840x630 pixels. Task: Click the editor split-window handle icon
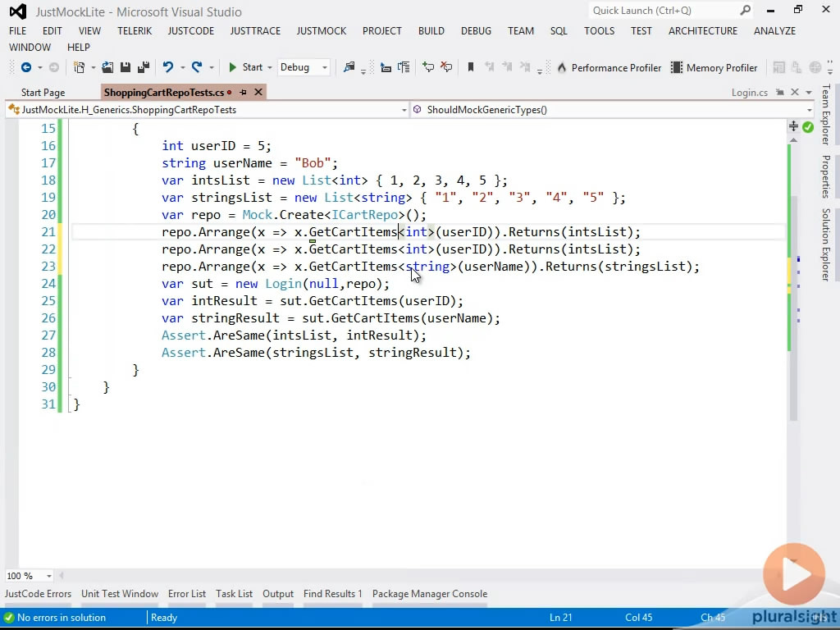tap(793, 126)
